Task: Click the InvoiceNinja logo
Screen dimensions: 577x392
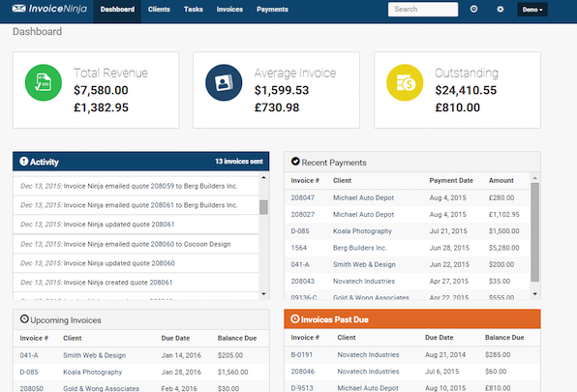Action: pyautogui.click(x=49, y=9)
